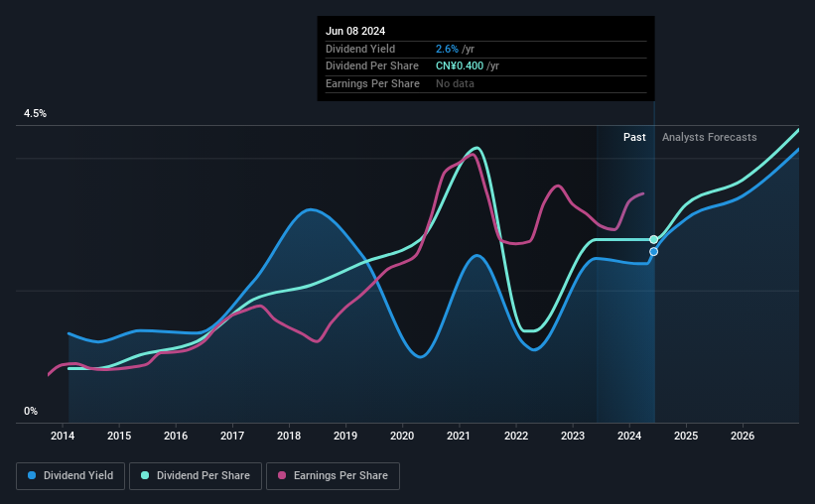Click the 2024 x-axis label

tap(629, 436)
